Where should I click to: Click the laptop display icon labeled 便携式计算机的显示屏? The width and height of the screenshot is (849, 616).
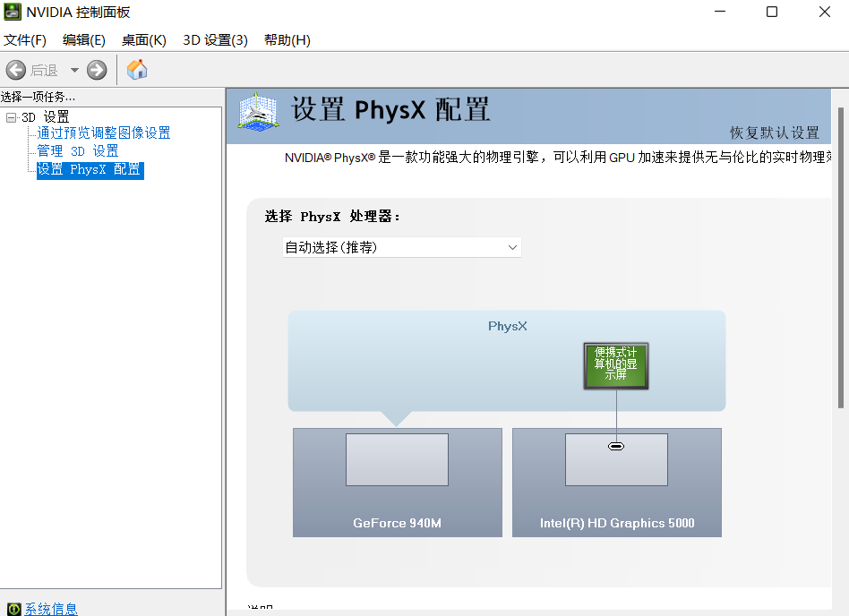coord(615,365)
